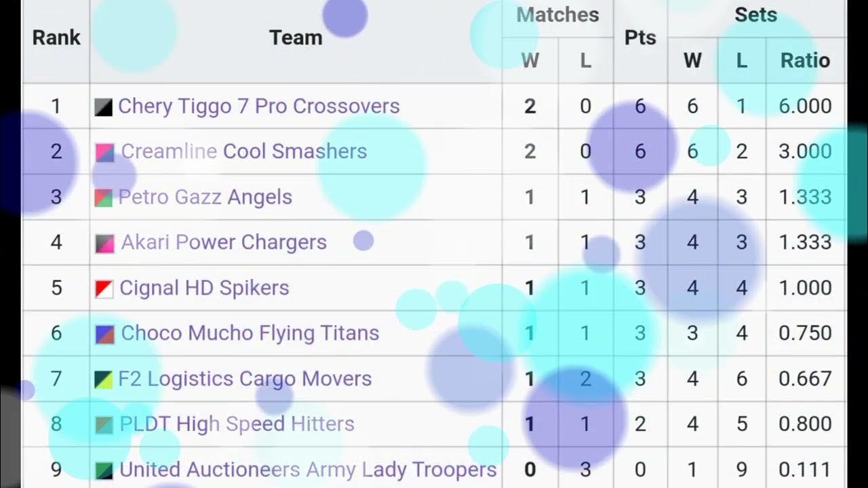Click the Choco Mucho flag icon
This screenshot has width=868, height=488.
click(x=105, y=333)
